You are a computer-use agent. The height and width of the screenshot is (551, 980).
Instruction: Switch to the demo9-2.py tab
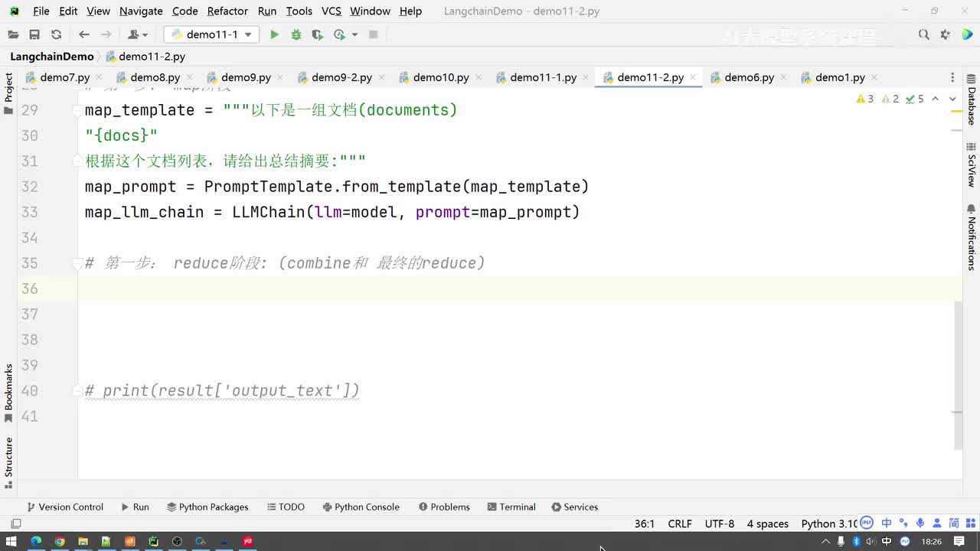tap(341, 77)
